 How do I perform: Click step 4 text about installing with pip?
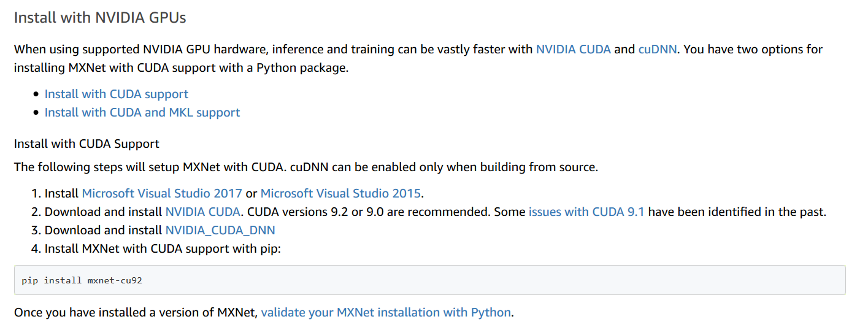[x=163, y=248]
